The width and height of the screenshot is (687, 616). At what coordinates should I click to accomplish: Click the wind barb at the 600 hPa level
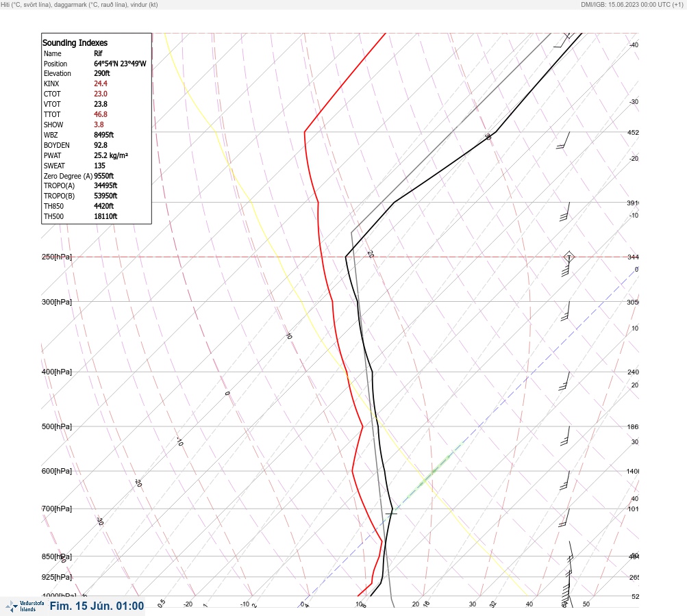pyautogui.click(x=565, y=480)
